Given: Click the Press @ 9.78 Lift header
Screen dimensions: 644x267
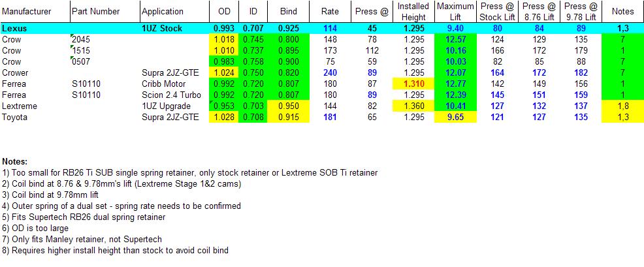Looking at the screenshot, I should (581, 12).
